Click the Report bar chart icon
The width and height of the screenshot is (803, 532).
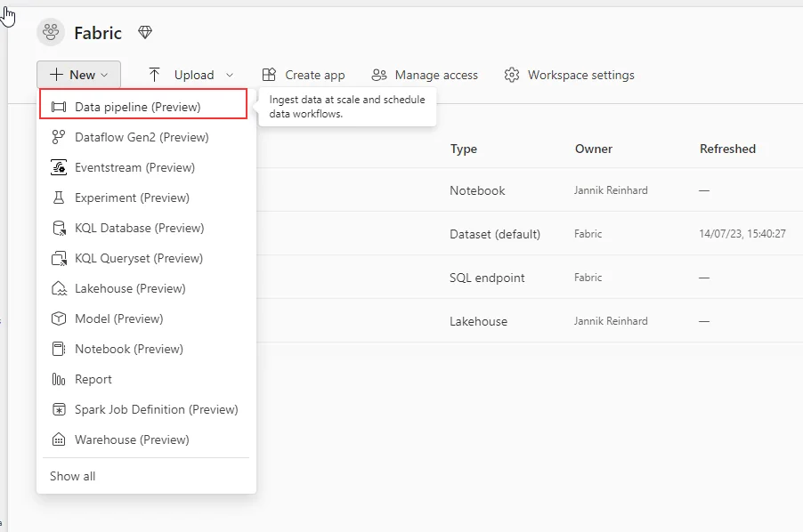tap(59, 379)
